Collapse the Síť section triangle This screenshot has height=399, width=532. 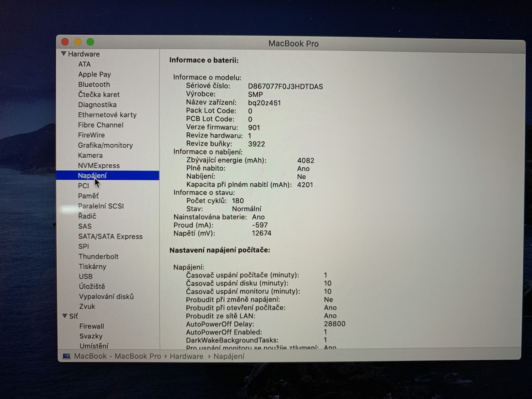tap(65, 315)
